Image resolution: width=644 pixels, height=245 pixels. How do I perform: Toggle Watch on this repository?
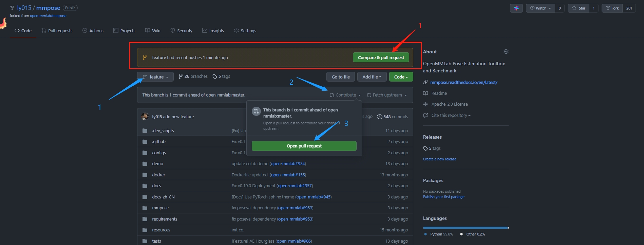tap(538, 8)
